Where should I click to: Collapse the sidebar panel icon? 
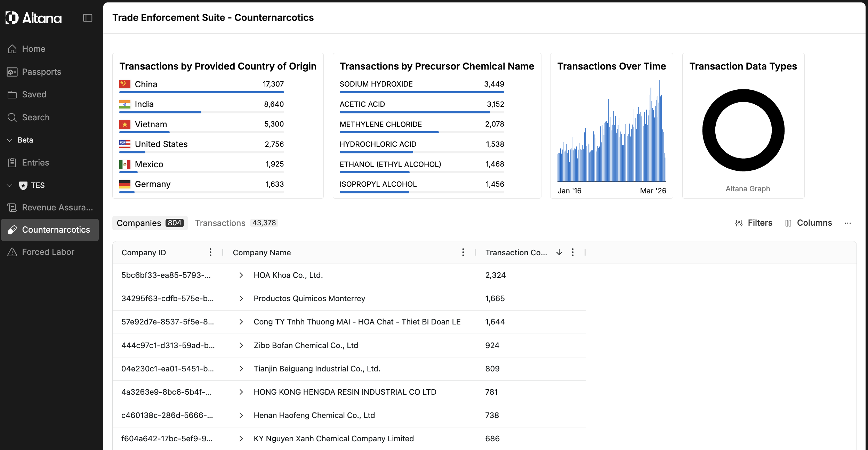coord(88,18)
